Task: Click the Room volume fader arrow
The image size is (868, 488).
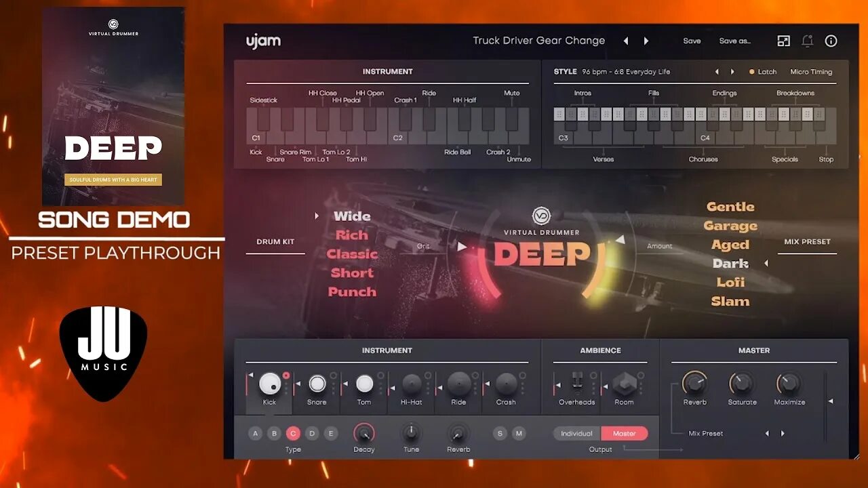Action: click(x=606, y=388)
